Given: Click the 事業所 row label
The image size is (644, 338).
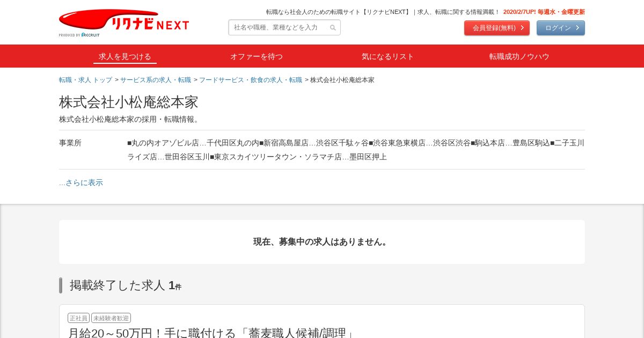Looking at the screenshot, I should click(70, 143).
